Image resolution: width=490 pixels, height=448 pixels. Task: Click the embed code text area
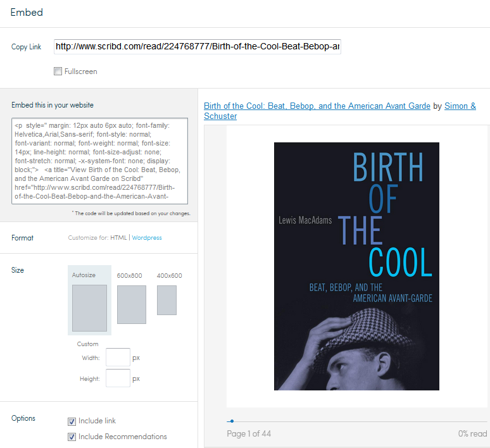[x=99, y=161]
